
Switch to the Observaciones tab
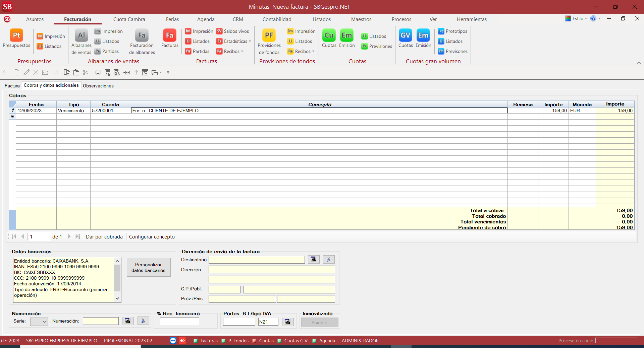tap(98, 86)
